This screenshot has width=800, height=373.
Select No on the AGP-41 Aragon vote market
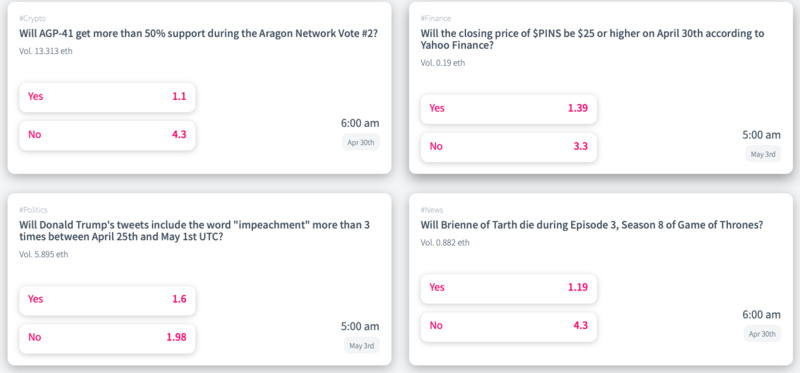107,135
